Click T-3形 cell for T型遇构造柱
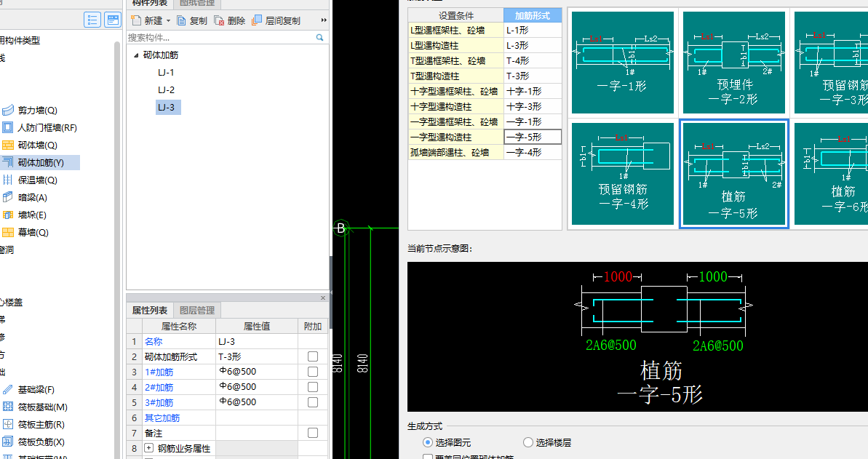 pyautogui.click(x=533, y=76)
